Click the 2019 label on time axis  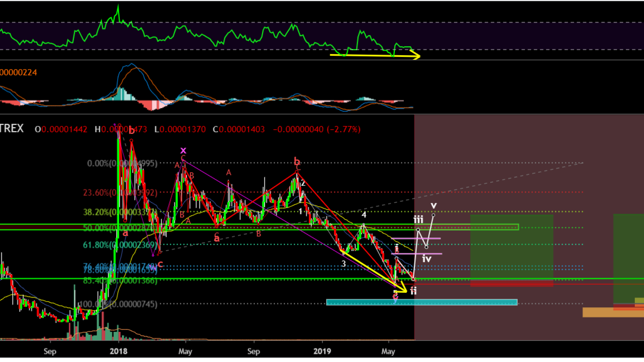tap(322, 351)
